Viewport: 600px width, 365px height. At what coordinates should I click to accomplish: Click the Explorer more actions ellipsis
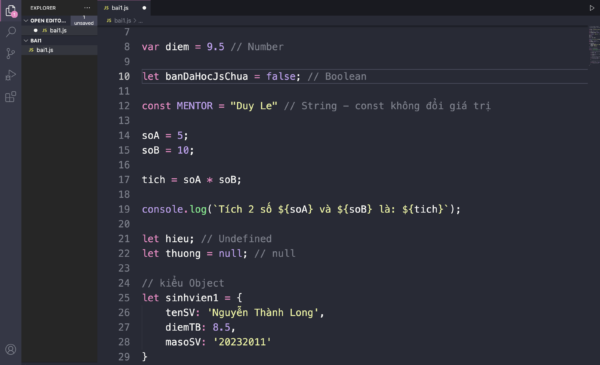(x=87, y=8)
